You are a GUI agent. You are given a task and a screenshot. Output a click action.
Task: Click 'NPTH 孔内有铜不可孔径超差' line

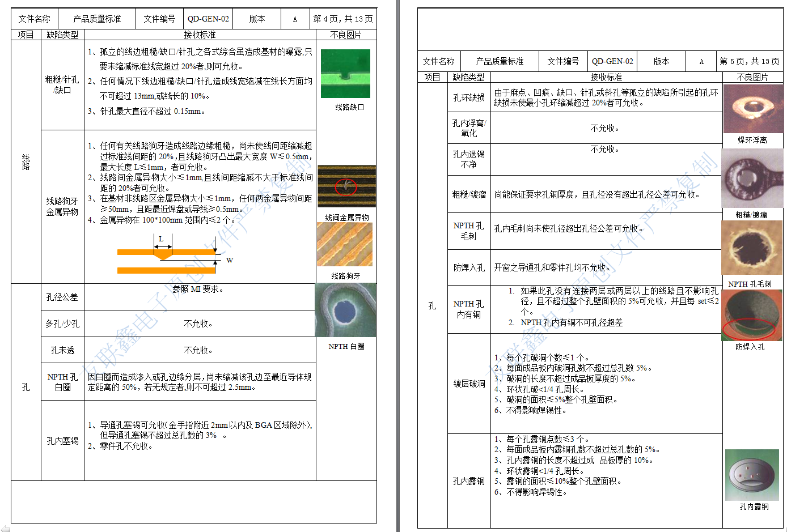point(572,322)
